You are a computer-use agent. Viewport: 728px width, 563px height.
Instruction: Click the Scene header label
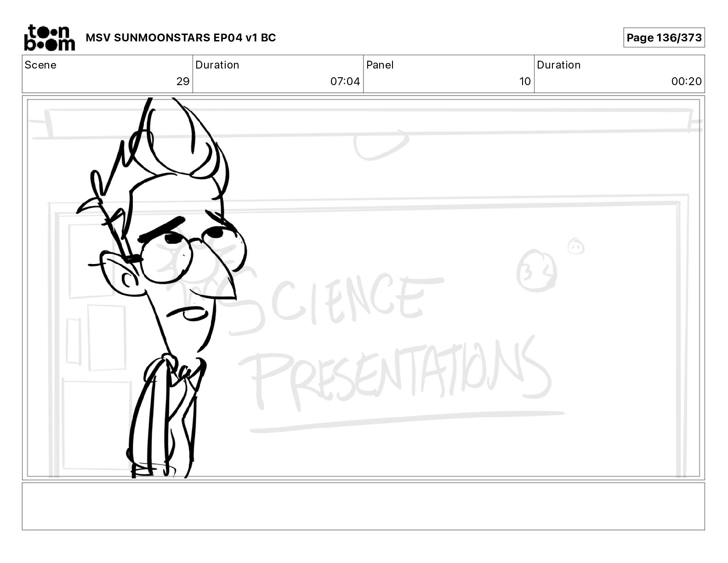click(40, 65)
